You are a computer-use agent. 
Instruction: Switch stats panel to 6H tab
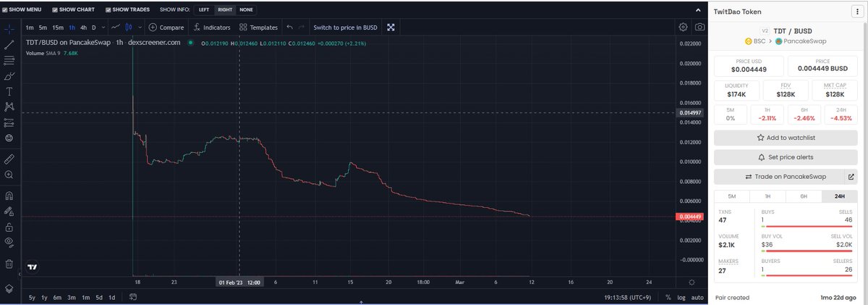click(x=804, y=196)
